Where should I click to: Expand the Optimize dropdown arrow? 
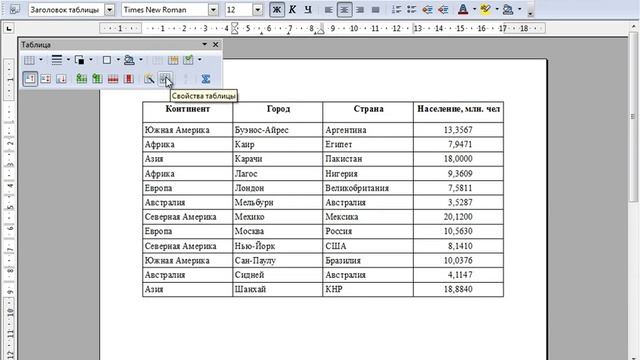pos(200,60)
